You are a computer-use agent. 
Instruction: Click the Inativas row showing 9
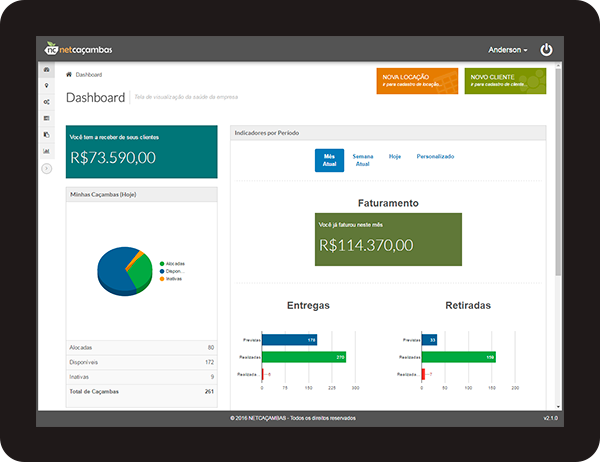pyautogui.click(x=142, y=377)
